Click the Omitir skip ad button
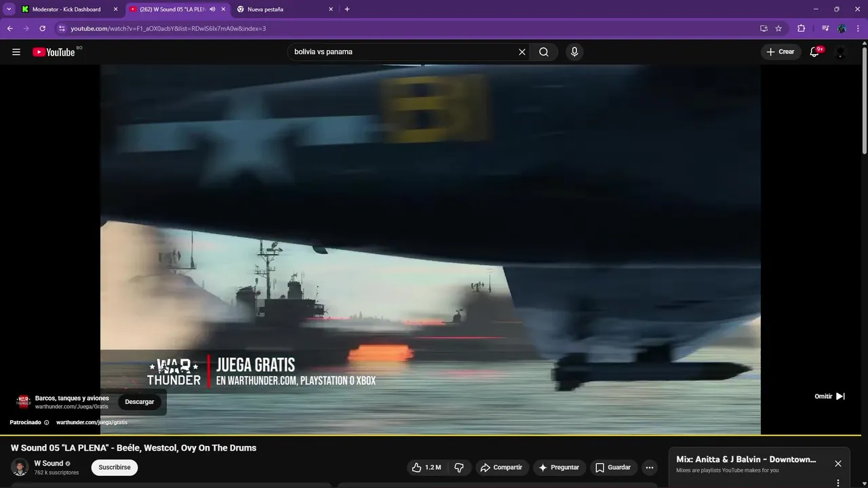The image size is (868, 488). pyautogui.click(x=829, y=396)
